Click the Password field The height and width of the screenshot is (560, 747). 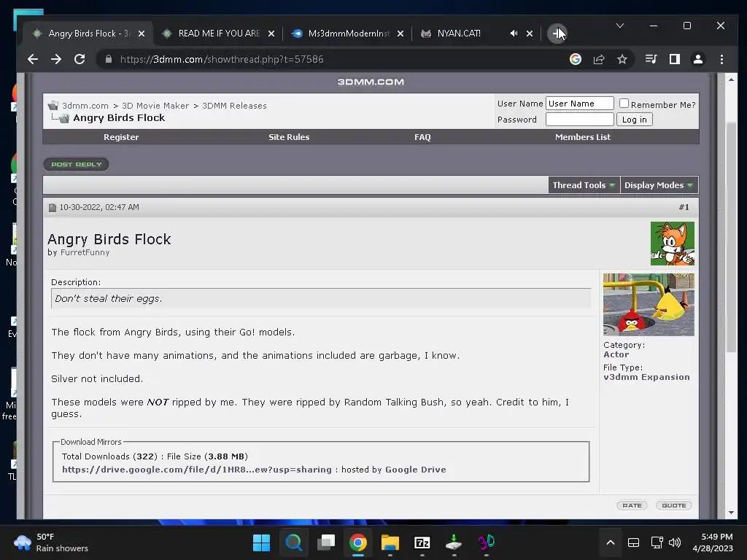point(579,119)
